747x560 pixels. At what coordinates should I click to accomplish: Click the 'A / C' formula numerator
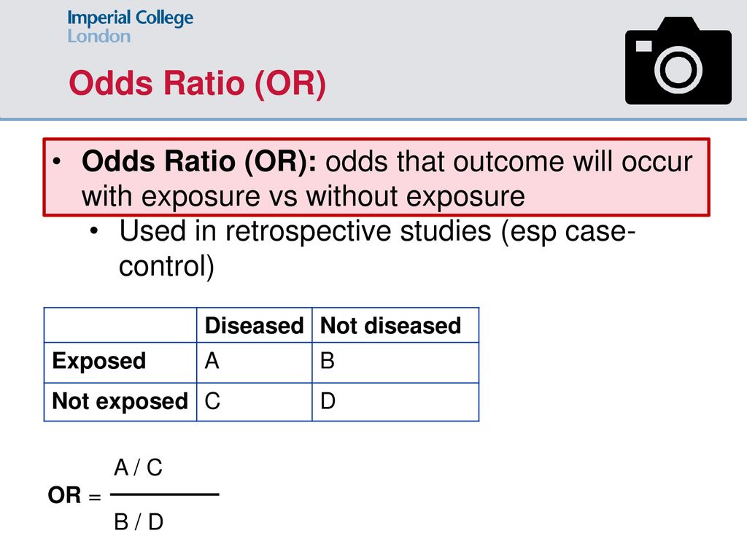[x=138, y=467]
